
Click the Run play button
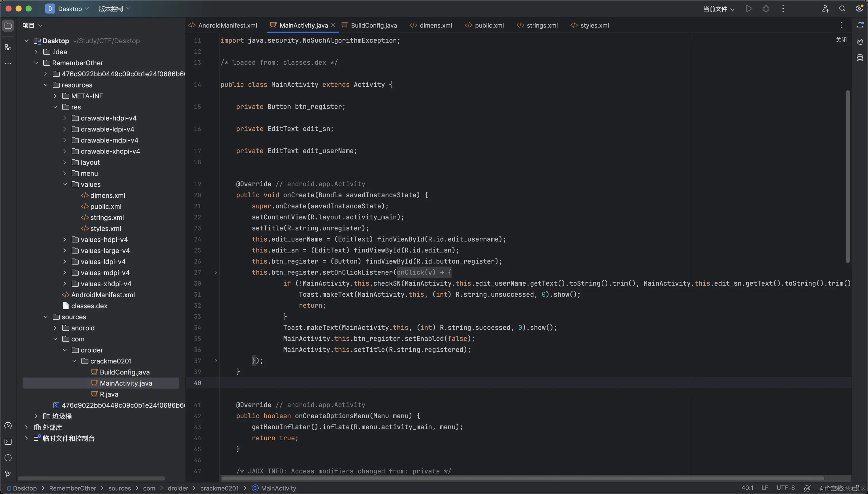[749, 9]
